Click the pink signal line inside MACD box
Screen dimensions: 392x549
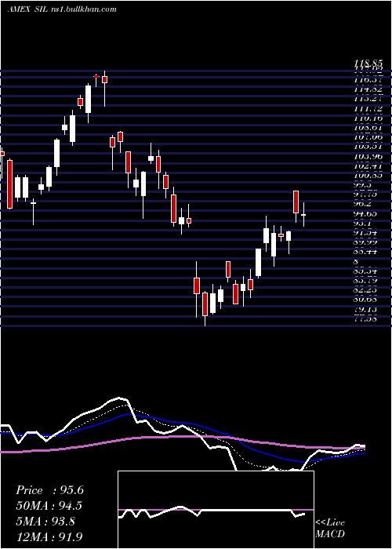(x=216, y=510)
